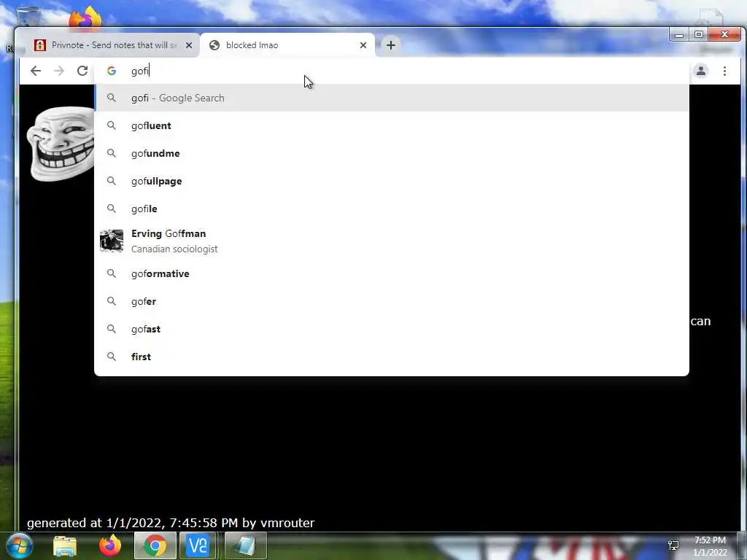
Task: Click the search icon beside 'gofluent'
Action: pyautogui.click(x=112, y=125)
